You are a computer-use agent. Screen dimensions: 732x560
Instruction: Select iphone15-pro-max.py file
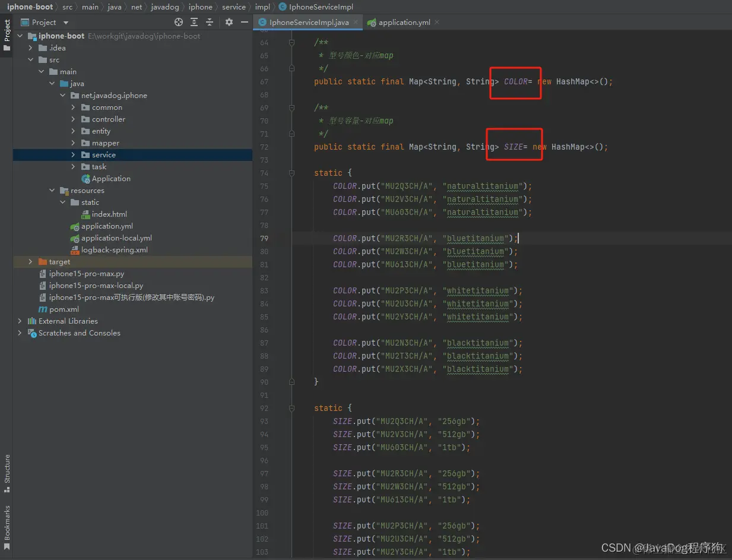click(87, 274)
